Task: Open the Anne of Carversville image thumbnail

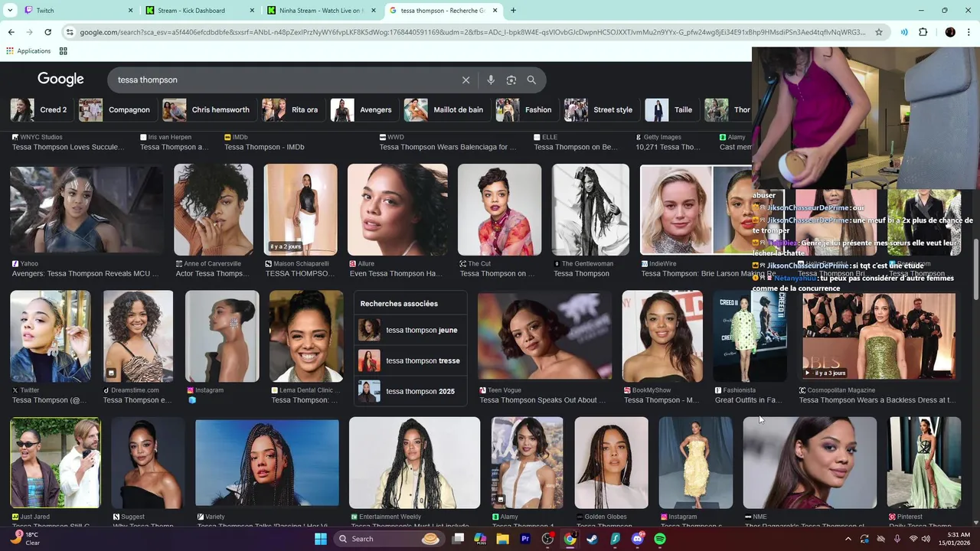Action: coord(213,210)
